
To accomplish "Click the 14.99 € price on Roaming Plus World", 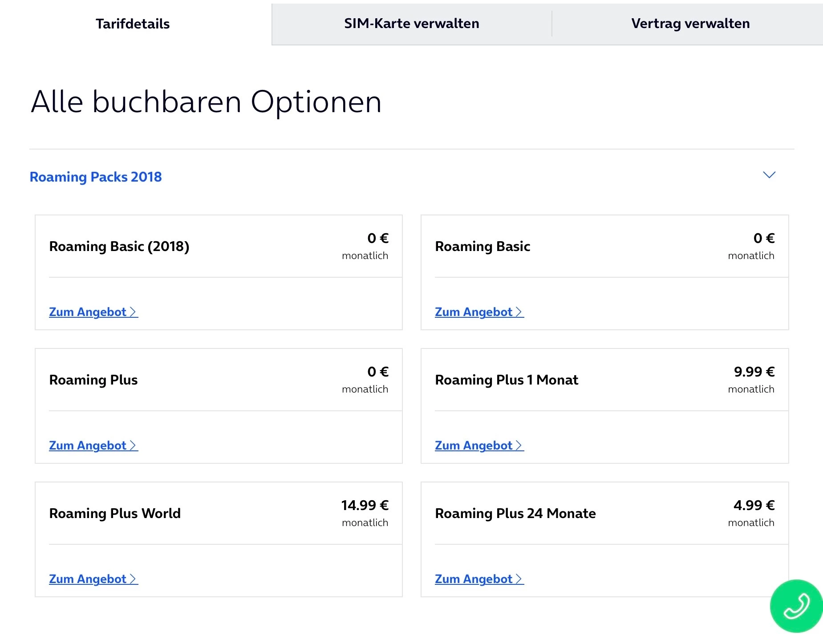I will [365, 505].
